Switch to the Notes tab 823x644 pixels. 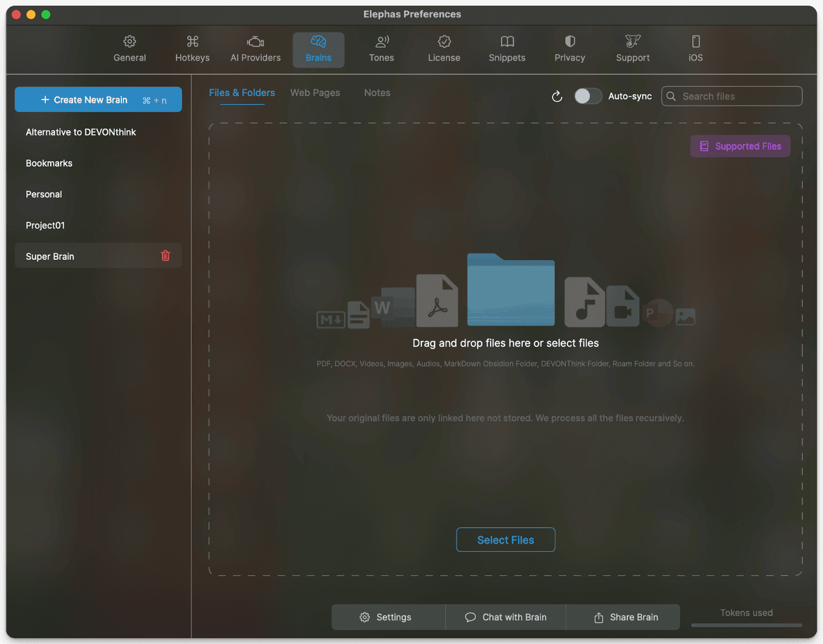[377, 93]
